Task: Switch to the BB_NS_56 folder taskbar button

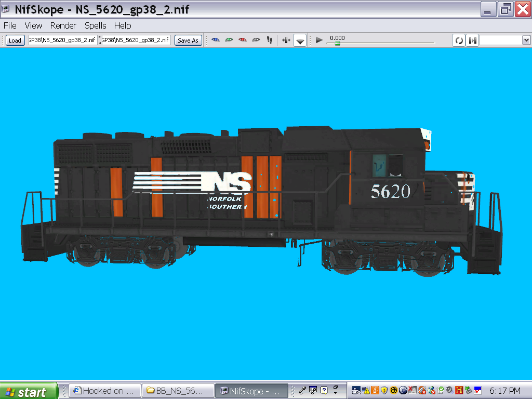Action: [x=178, y=391]
